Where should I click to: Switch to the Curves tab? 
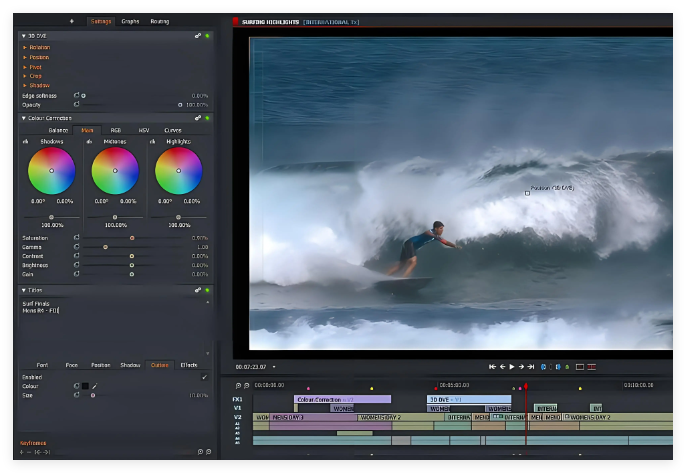coord(173,130)
